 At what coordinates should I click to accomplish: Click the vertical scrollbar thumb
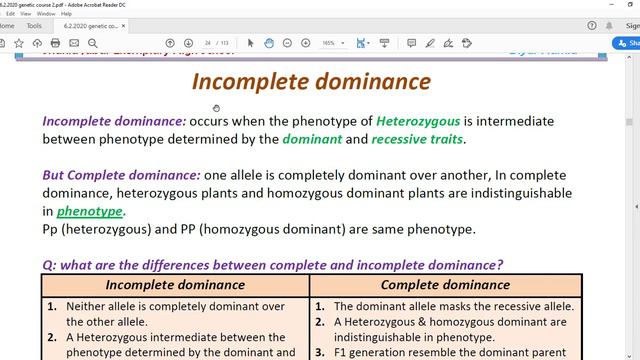pos(629,122)
